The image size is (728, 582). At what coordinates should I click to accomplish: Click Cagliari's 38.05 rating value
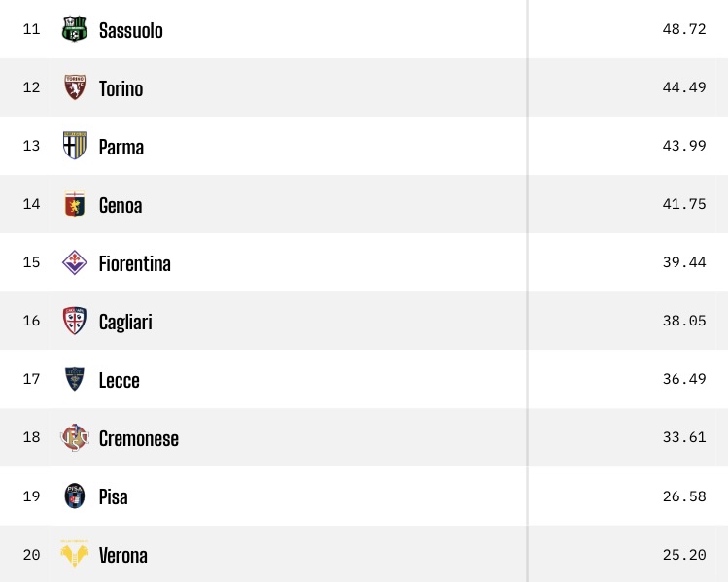pos(684,322)
